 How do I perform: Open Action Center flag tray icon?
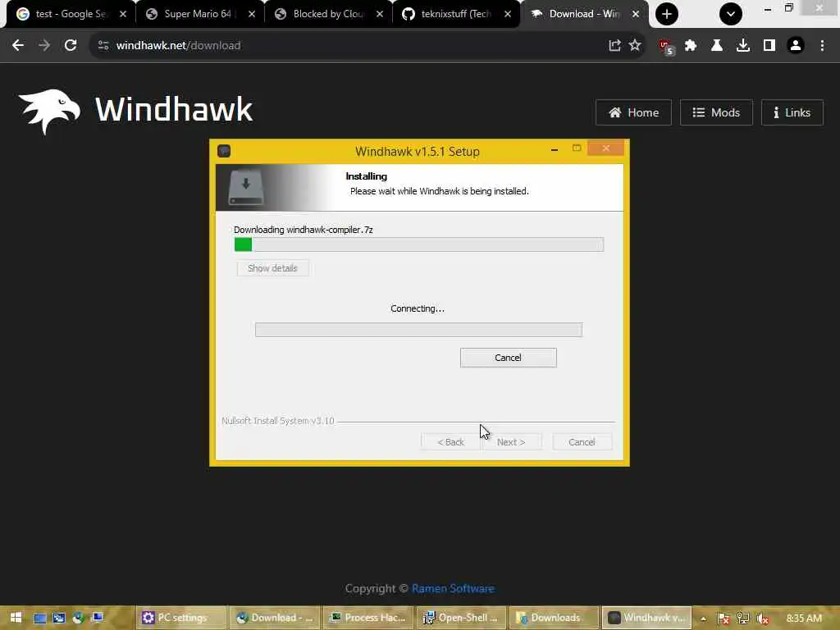(724, 619)
